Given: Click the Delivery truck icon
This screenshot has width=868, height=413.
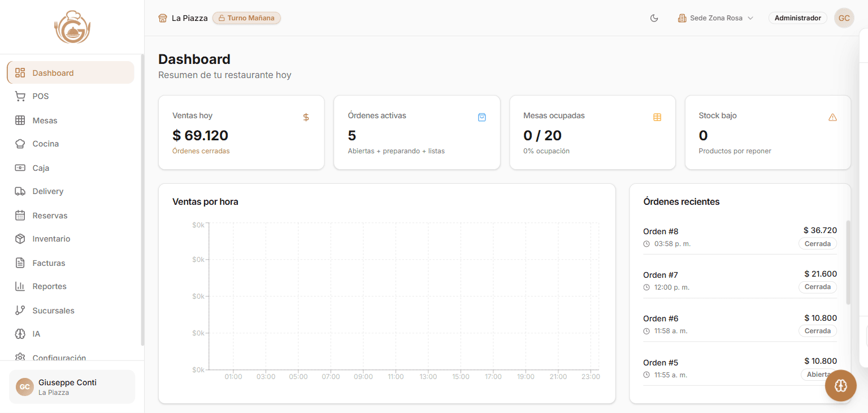Looking at the screenshot, I should [x=20, y=191].
